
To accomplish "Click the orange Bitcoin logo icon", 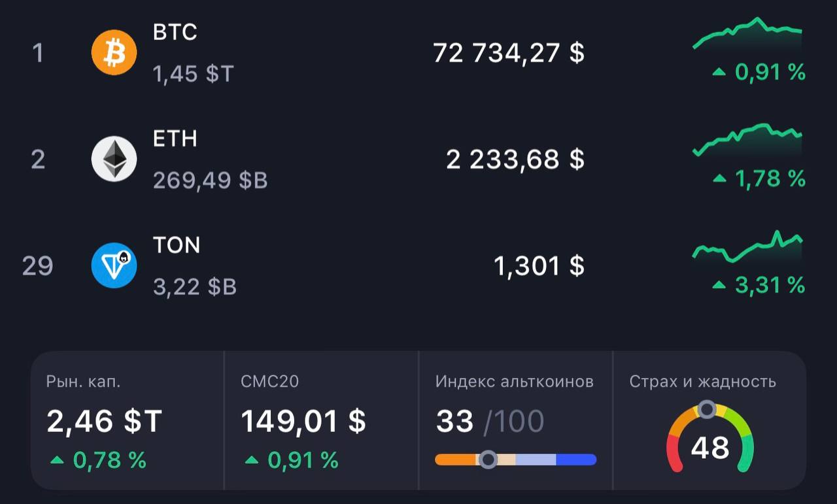I will coord(114,52).
